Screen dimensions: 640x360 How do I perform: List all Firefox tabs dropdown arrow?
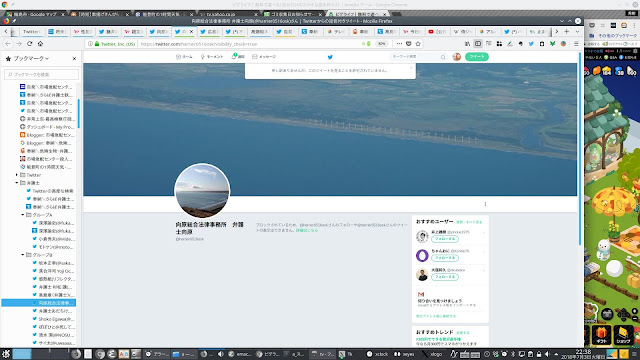(x=577, y=31)
